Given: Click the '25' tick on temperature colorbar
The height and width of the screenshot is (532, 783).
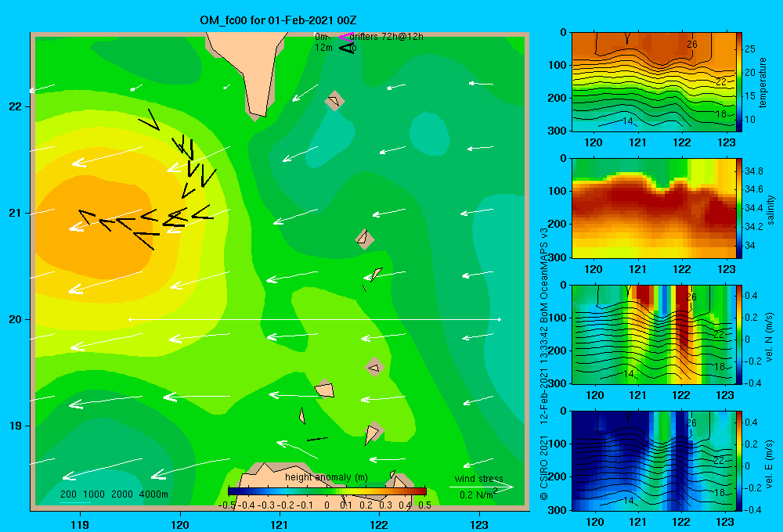Looking at the screenshot, I should coord(750,49).
